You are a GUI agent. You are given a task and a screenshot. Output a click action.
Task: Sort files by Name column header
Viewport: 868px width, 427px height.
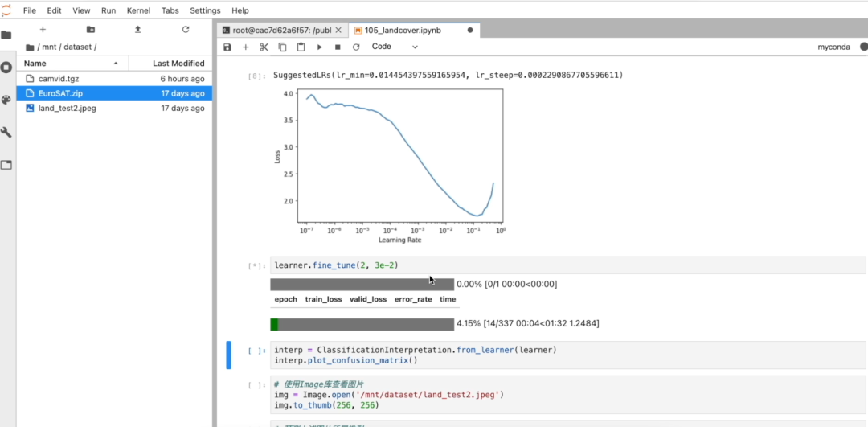35,64
